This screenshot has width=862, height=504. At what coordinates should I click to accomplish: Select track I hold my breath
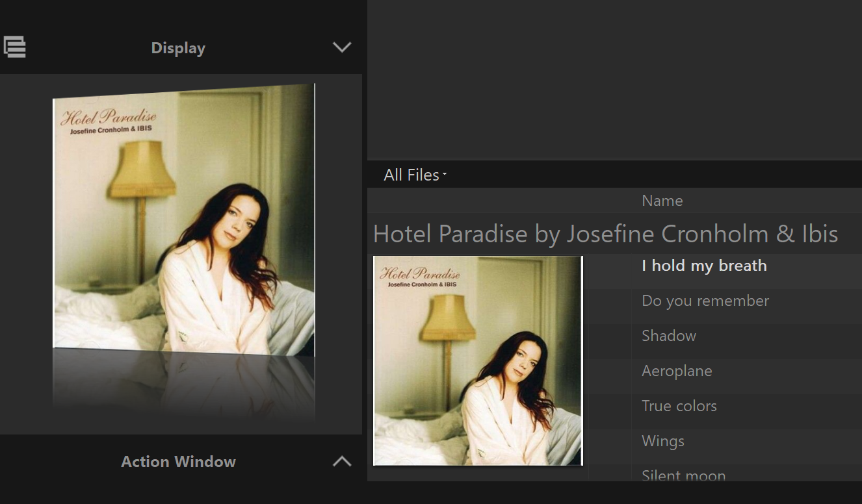pos(704,266)
